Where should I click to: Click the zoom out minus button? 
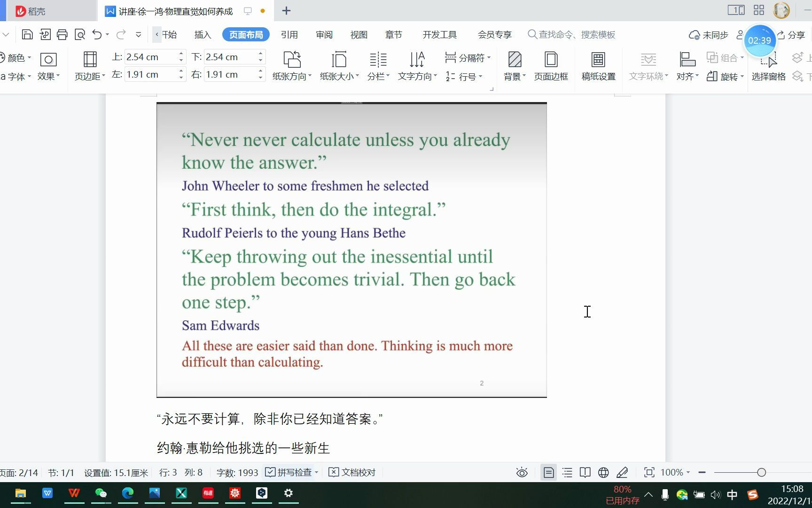[702, 473]
